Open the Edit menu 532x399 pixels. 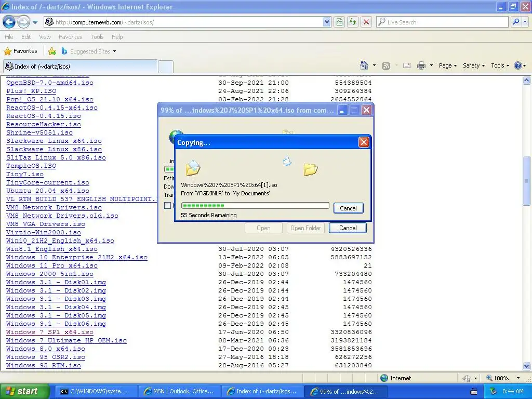point(26,37)
